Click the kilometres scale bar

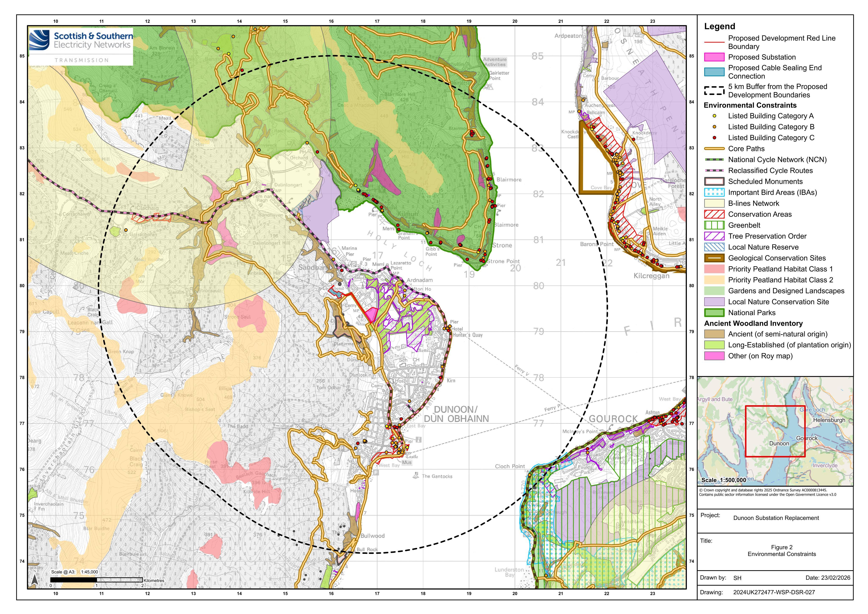(96, 580)
